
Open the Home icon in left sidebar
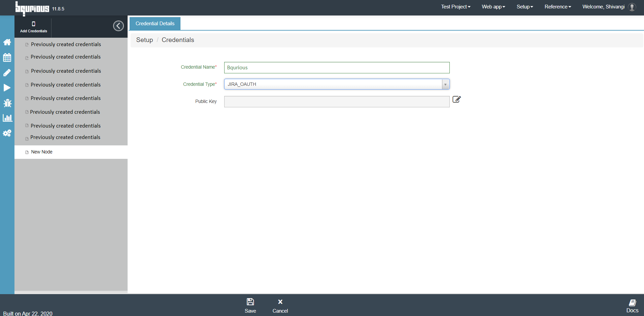[7, 42]
